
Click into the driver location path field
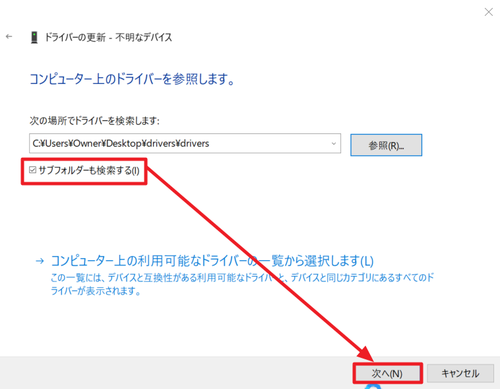(185, 144)
